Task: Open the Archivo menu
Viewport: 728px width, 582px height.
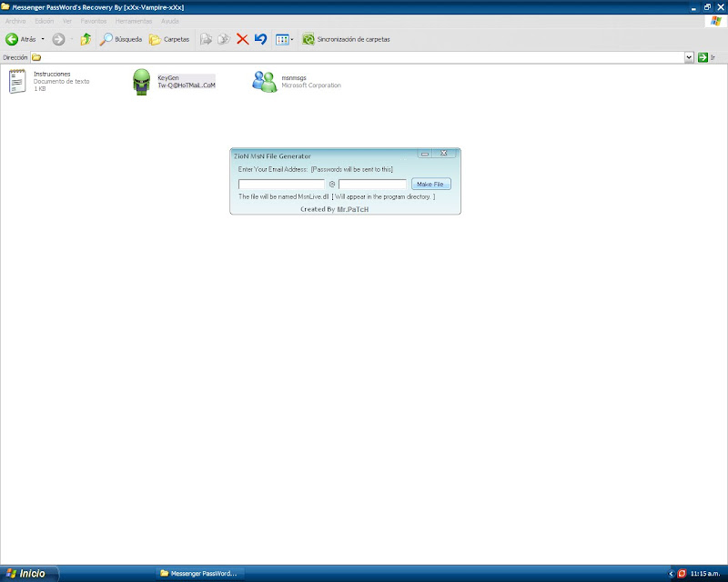Action: click(x=15, y=21)
